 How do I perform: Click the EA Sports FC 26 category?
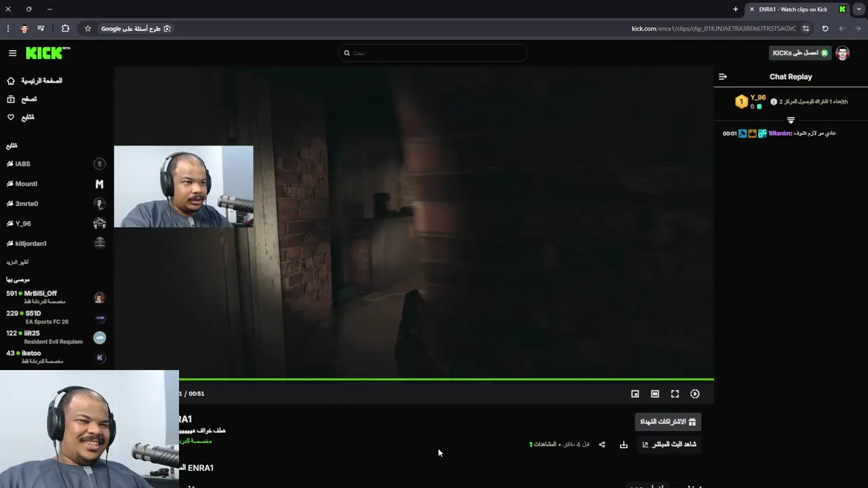point(47,322)
